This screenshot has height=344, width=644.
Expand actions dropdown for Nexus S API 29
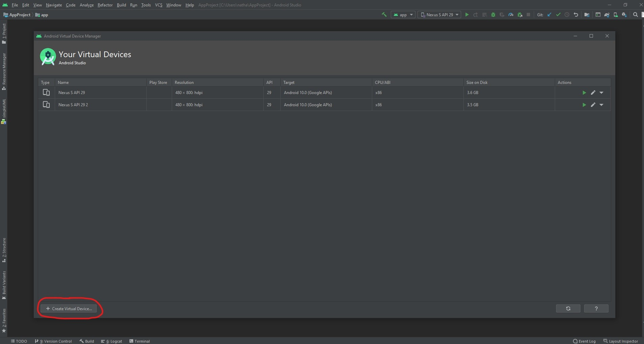coord(601,92)
